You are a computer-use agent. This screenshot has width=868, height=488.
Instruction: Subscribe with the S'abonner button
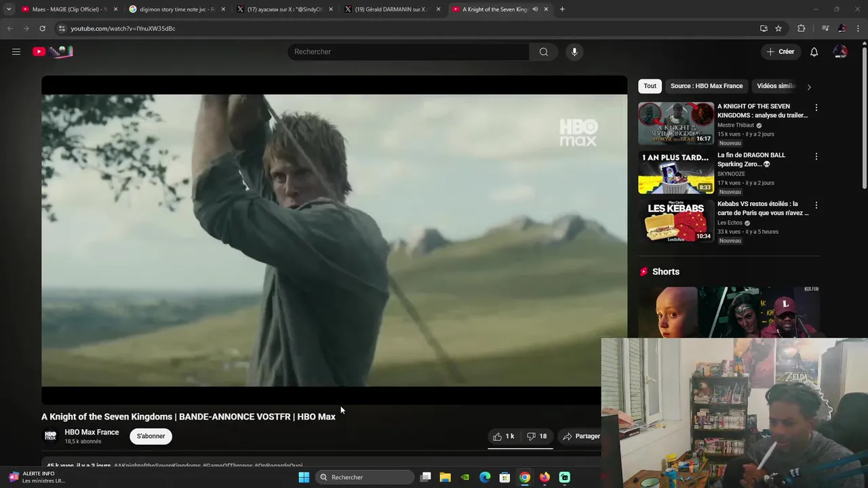tap(151, 436)
